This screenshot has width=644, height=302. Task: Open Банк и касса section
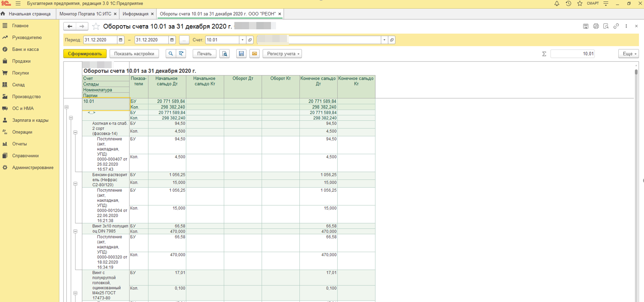click(x=25, y=49)
